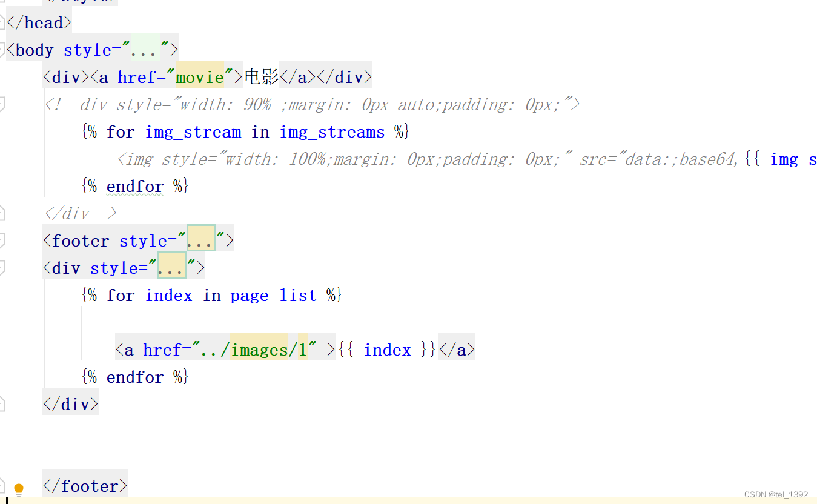The image size is (817, 504).
Task: Click the standalone </div> closing tag below endfor
Action: [x=70, y=404]
